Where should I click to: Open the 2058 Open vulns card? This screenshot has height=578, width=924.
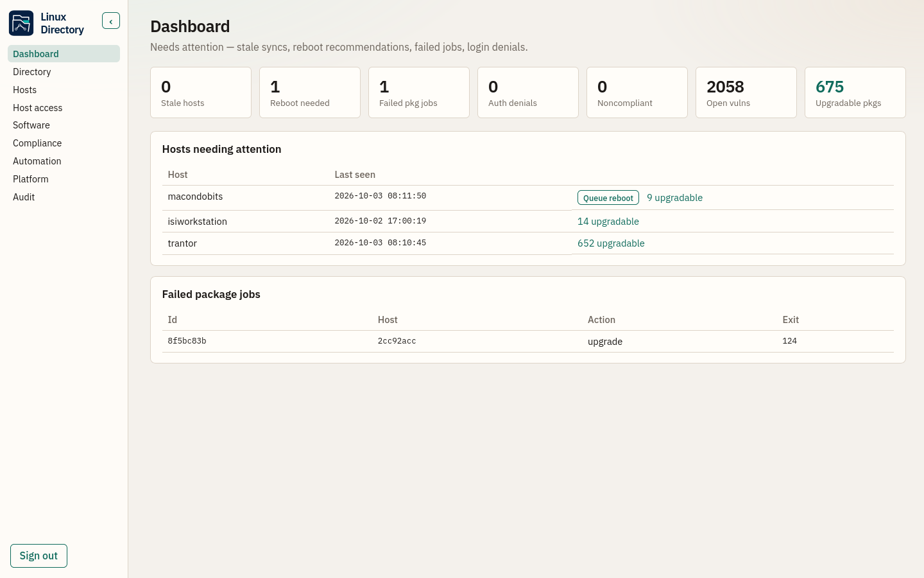pos(746,92)
